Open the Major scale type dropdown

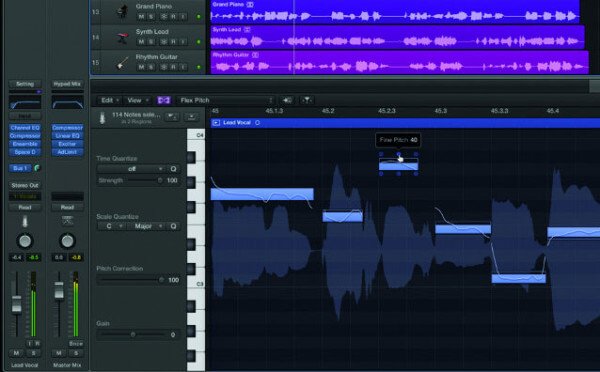(146, 226)
